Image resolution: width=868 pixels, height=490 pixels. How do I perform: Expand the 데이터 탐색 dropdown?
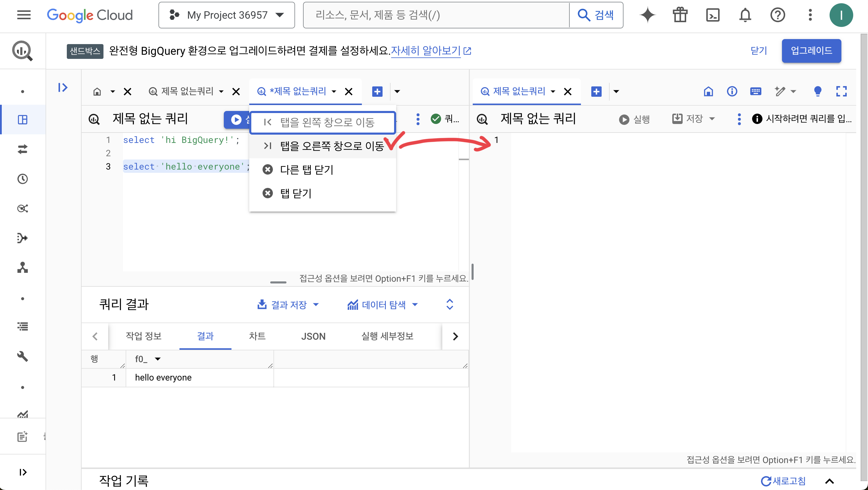[383, 305]
